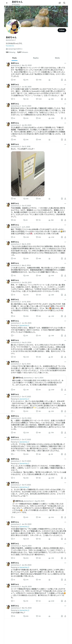Open more options on Mar 10, 2020 post
This screenshot has height=644, width=72.
pos(65,63)
